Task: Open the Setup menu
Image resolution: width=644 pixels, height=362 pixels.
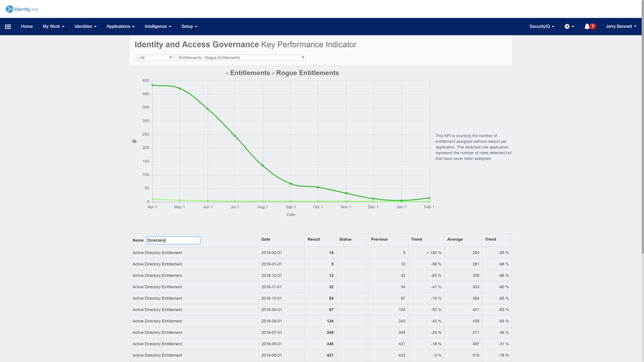Action: tap(189, 27)
